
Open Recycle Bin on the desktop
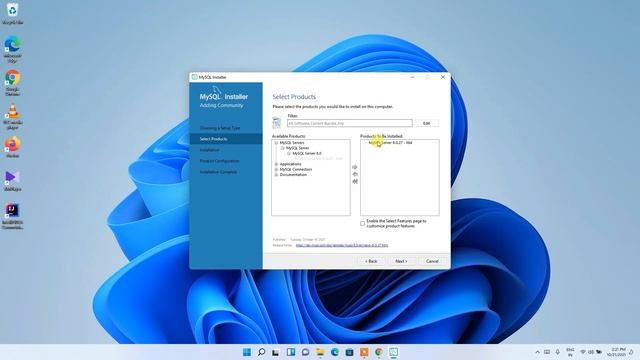pyautogui.click(x=12, y=13)
